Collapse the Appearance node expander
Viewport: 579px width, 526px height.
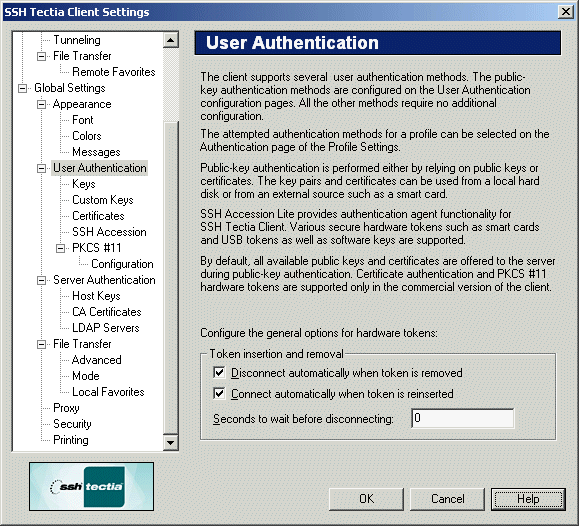pos(42,105)
